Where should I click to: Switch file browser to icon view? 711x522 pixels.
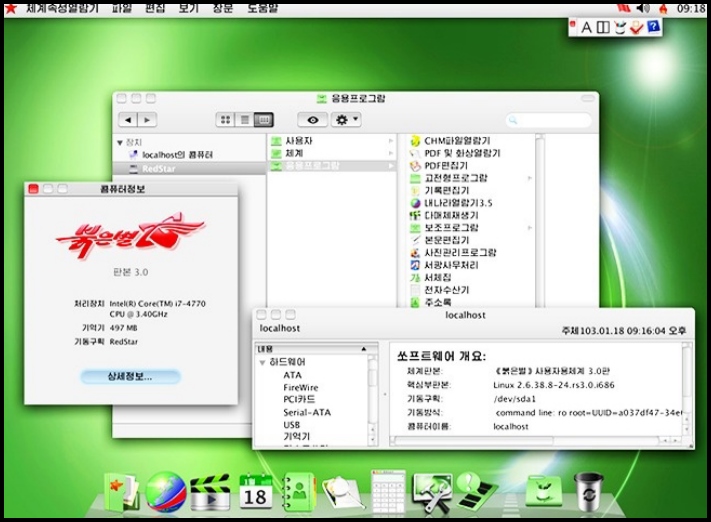coord(225,120)
